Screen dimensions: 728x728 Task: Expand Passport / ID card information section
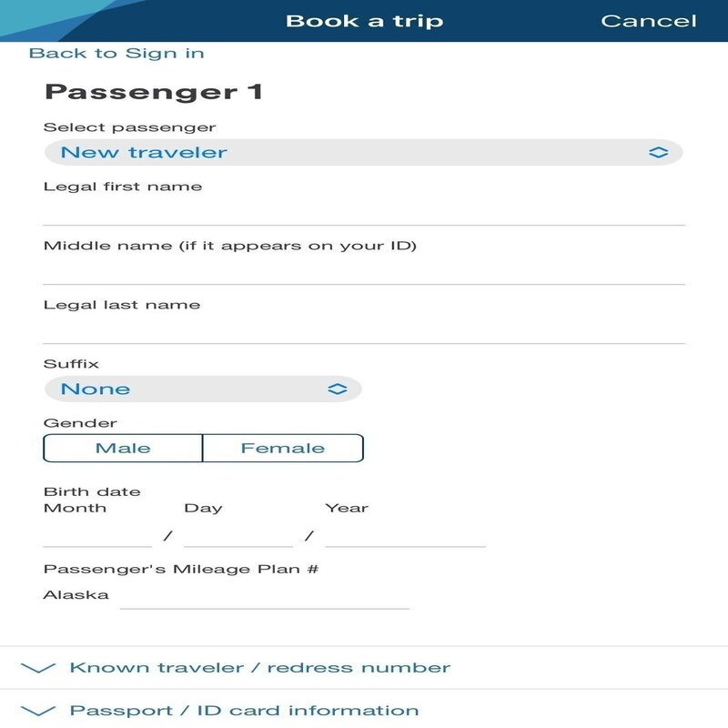tap(244, 711)
